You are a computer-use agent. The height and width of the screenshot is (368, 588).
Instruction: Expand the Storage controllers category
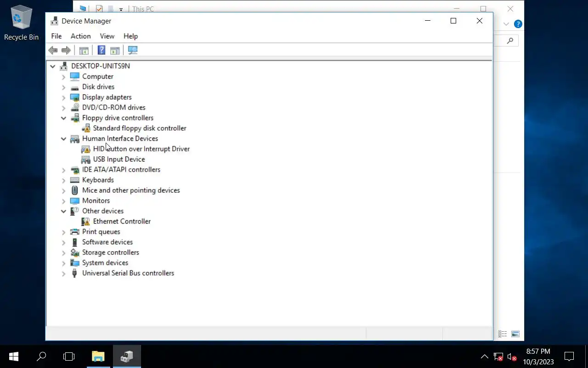(x=63, y=253)
